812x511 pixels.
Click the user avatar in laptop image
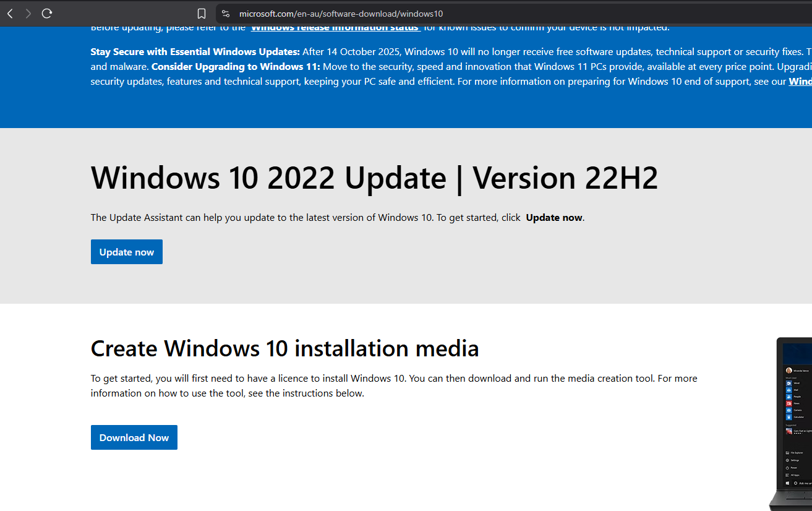pos(788,371)
